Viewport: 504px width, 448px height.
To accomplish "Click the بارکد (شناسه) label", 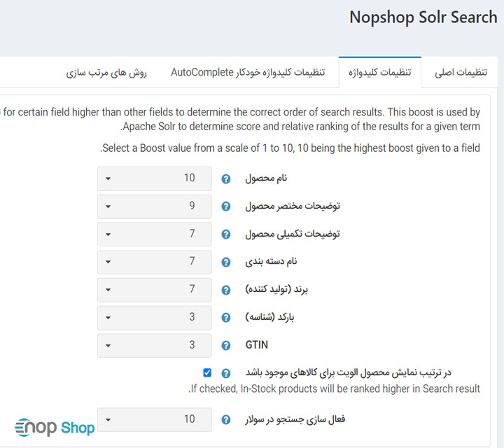I will pos(269,317).
